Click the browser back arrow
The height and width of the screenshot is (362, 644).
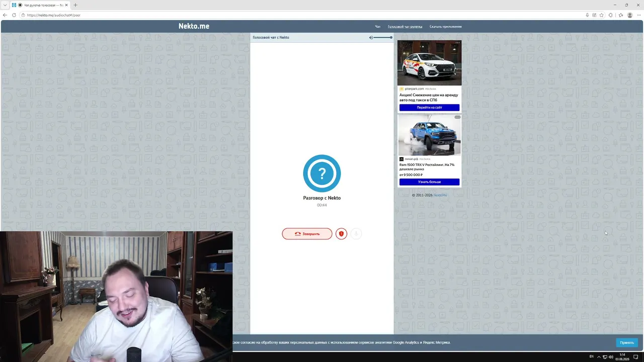(5, 15)
